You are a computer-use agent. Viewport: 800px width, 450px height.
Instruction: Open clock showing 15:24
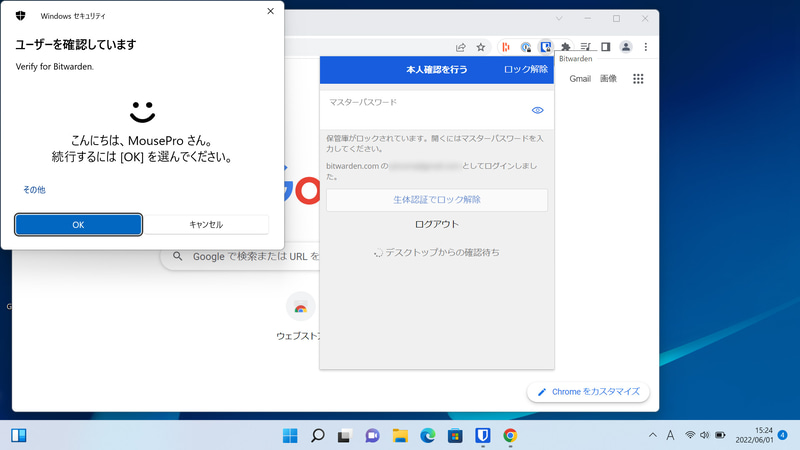tap(754, 435)
